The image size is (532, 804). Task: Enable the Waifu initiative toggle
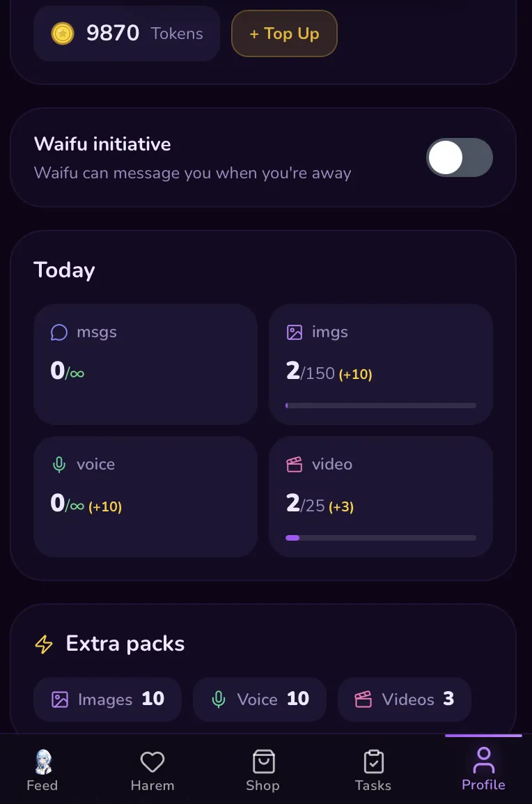coord(460,157)
